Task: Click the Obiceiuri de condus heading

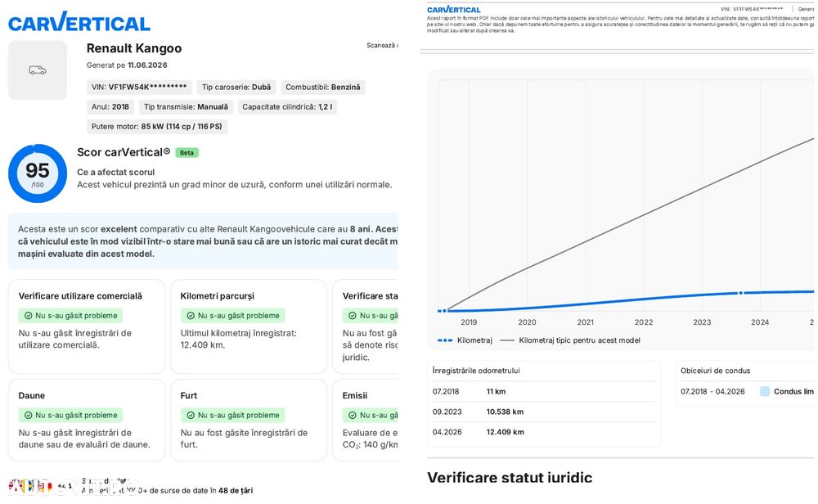Action: pyautogui.click(x=715, y=371)
